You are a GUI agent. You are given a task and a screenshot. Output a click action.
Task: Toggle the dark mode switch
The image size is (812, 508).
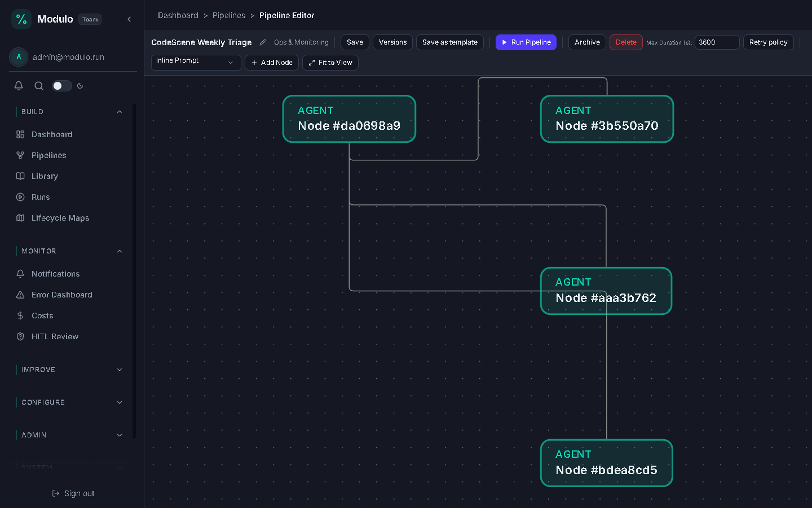[x=62, y=86]
